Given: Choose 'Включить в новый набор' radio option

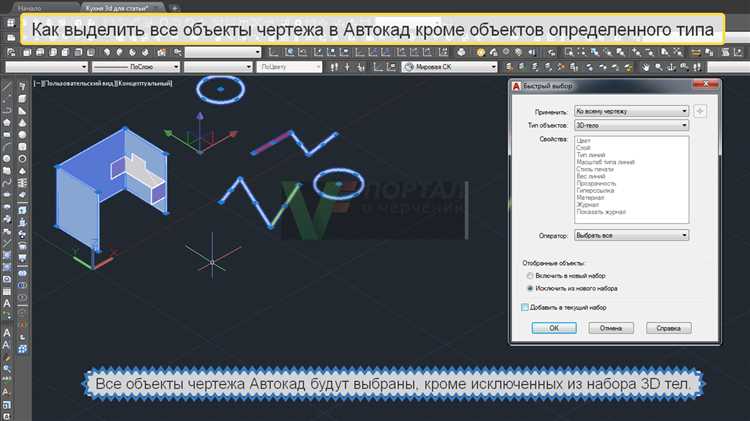Looking at the screenshot, I should (565, 276).
